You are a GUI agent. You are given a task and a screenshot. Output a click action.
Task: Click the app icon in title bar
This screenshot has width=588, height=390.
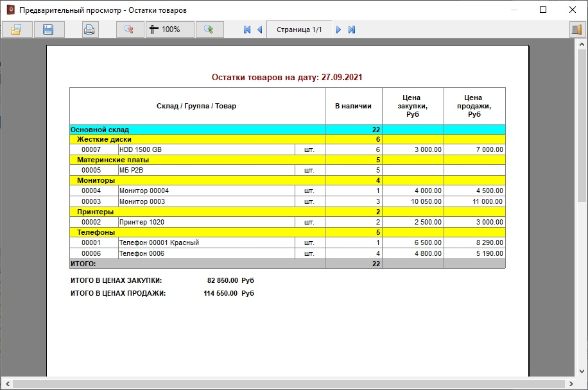pyautogui.click(x=10, y=10)
